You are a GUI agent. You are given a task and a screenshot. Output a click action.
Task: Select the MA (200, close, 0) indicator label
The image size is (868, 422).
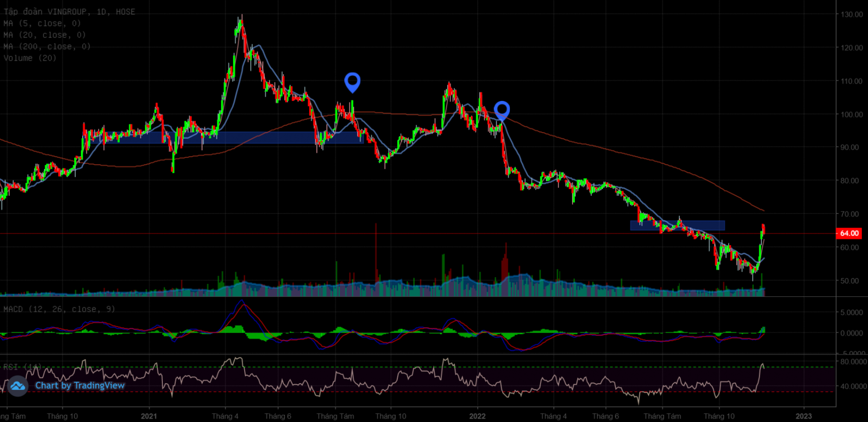click(x=47, y=47)
